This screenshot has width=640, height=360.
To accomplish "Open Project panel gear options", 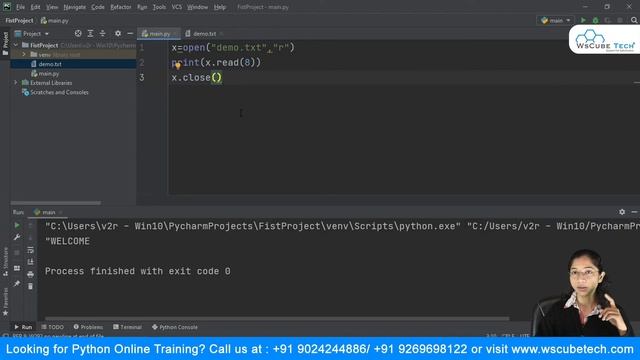I will coord(118,33).
